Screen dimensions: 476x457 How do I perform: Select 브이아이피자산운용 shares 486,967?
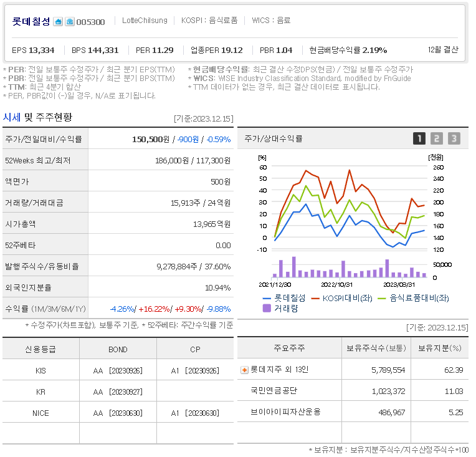point(392,413)
